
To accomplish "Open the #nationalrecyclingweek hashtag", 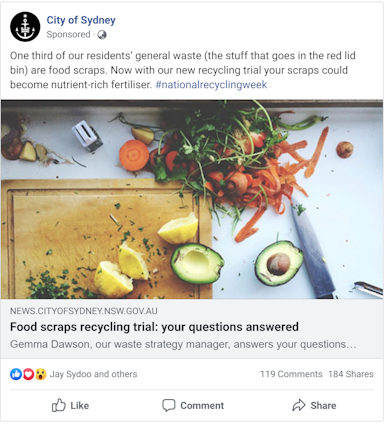I will pos(211,85).
